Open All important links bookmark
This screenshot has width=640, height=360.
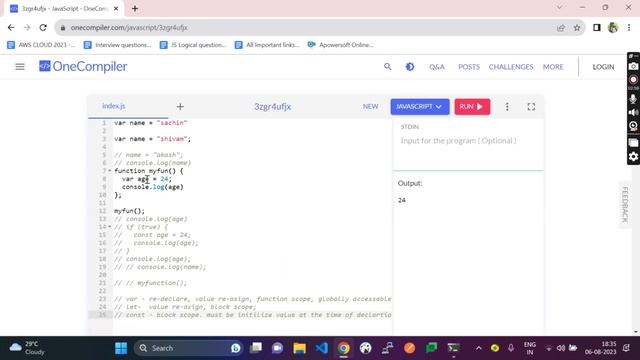pyautogui.click(x=267, y=45)
